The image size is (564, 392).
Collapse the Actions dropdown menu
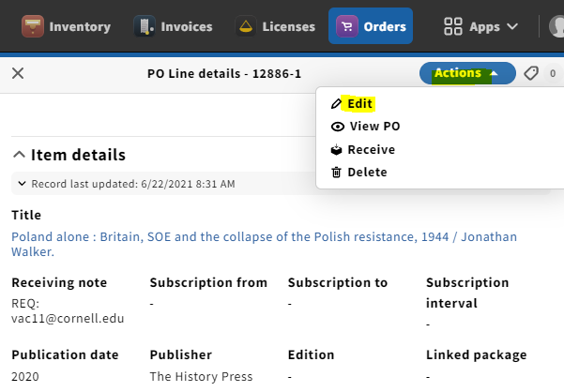click(467, 73)
